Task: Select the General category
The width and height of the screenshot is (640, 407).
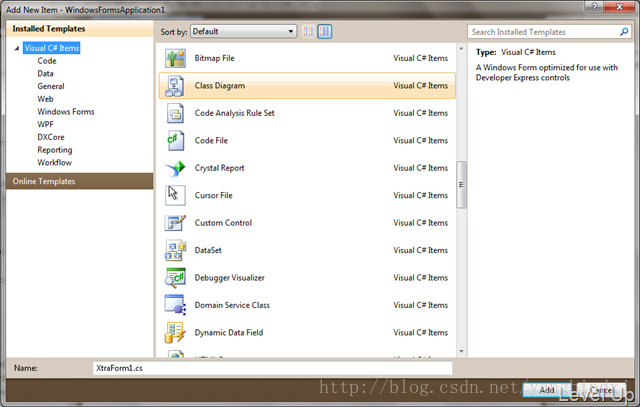Action: [51, 86]
